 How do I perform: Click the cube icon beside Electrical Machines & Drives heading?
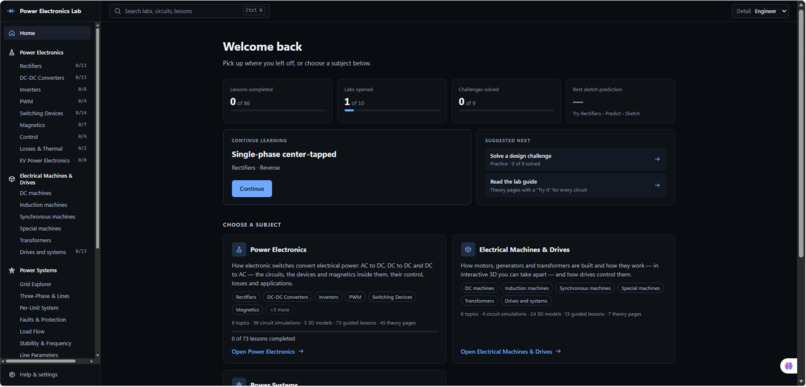tap(12, 179)
